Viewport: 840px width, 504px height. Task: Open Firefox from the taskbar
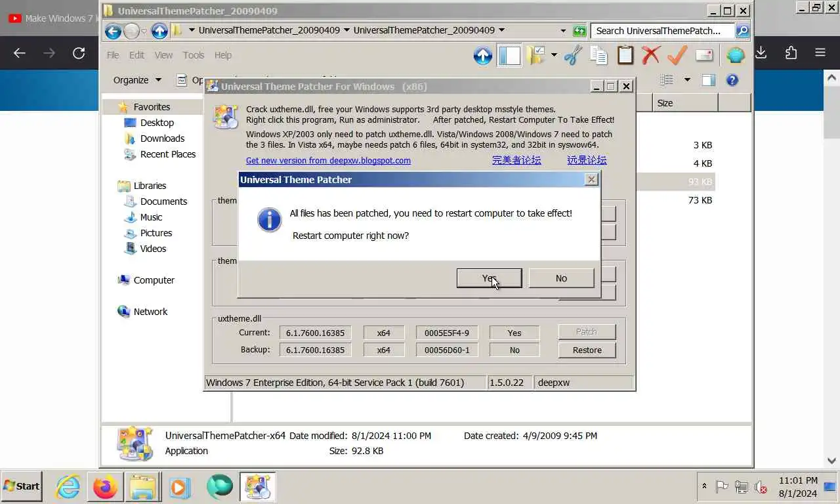(105, 487)
